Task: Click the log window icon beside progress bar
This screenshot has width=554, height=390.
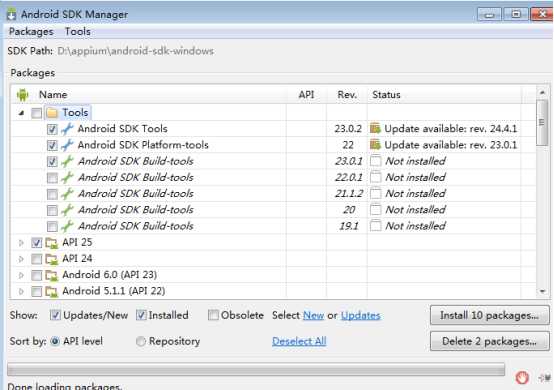Action: [544, 378]
